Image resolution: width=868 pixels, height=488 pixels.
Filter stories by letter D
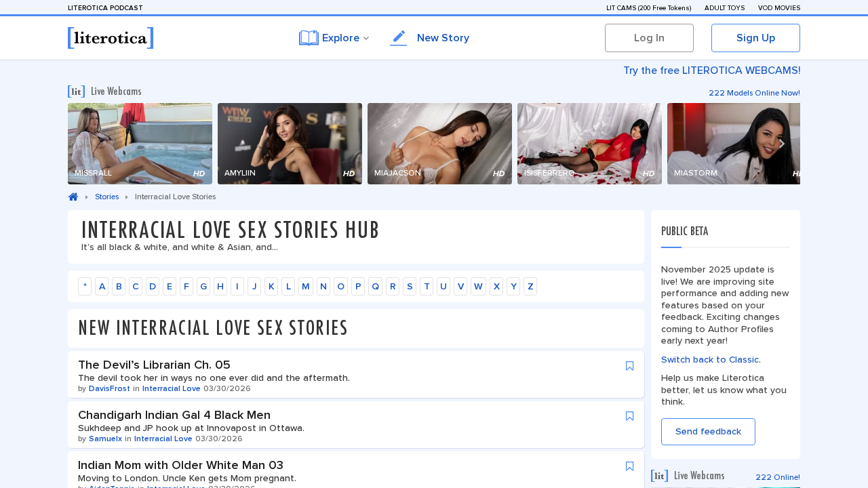(x=153, y=286)
